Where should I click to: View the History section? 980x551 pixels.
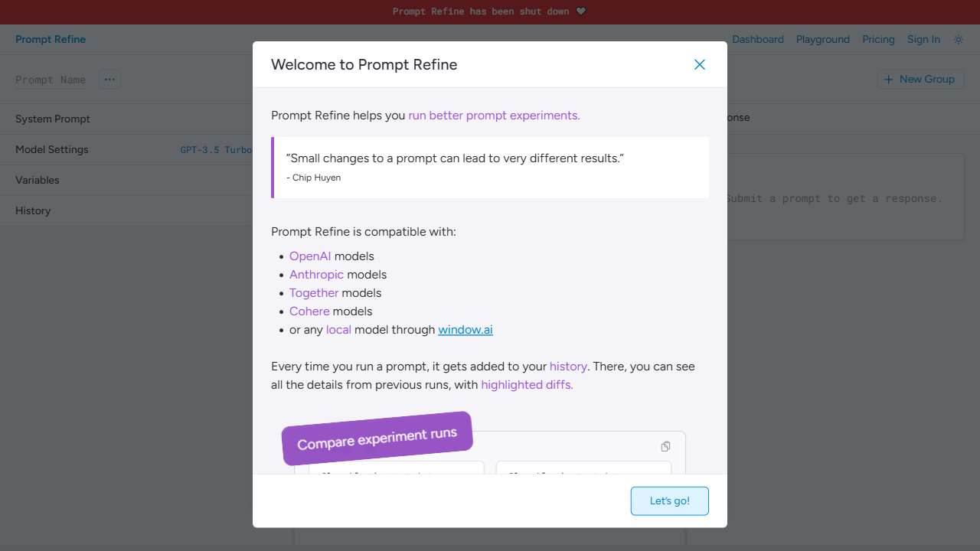pyautogui.click(x=32, y=210)
